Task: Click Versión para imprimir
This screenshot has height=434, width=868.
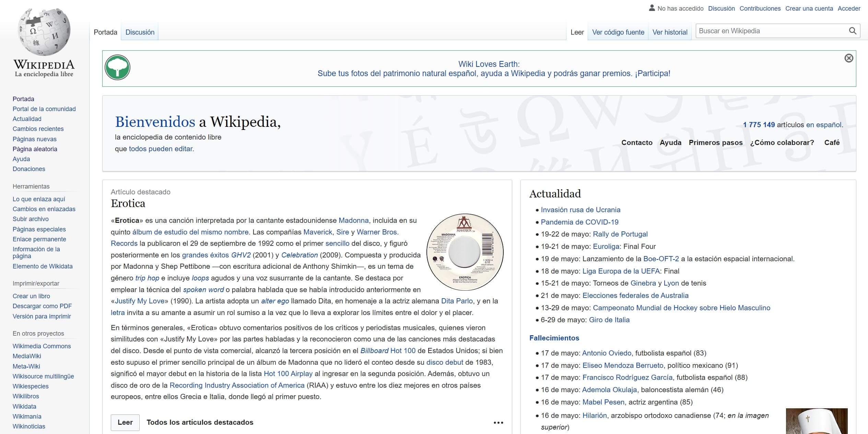Action: [x=42, y=316]
